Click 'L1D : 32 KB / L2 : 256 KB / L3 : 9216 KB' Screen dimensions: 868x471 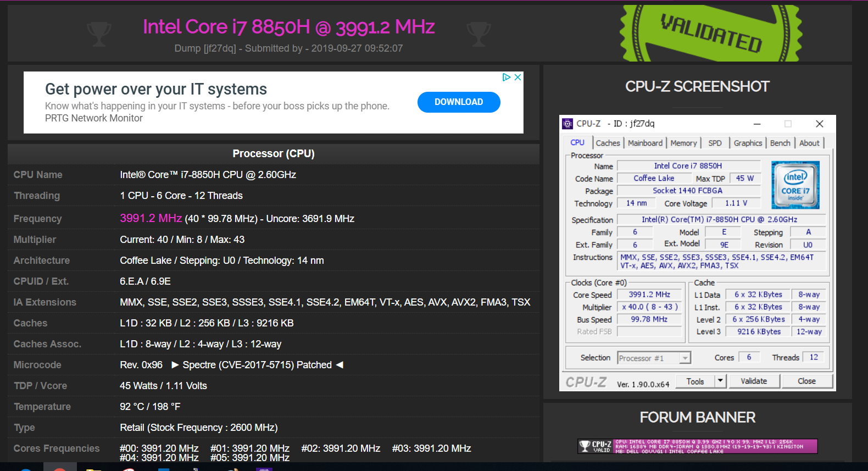click(207, 323)
